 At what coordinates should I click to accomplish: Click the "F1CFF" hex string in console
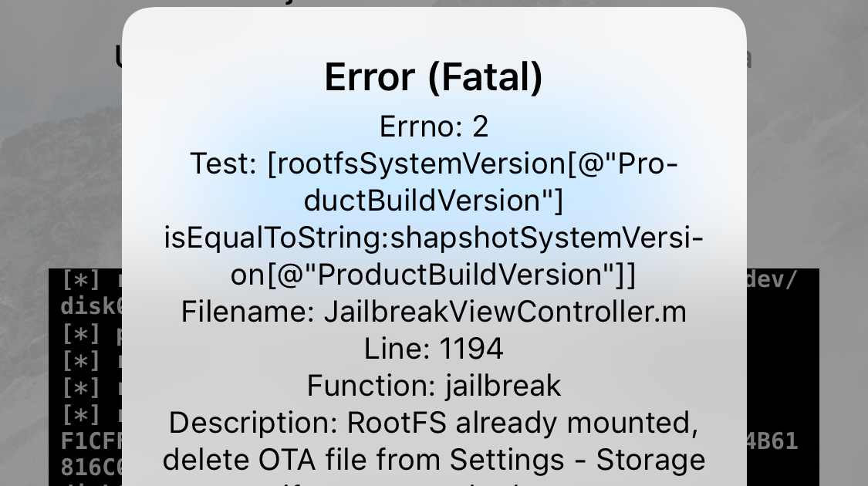point(91,441)
